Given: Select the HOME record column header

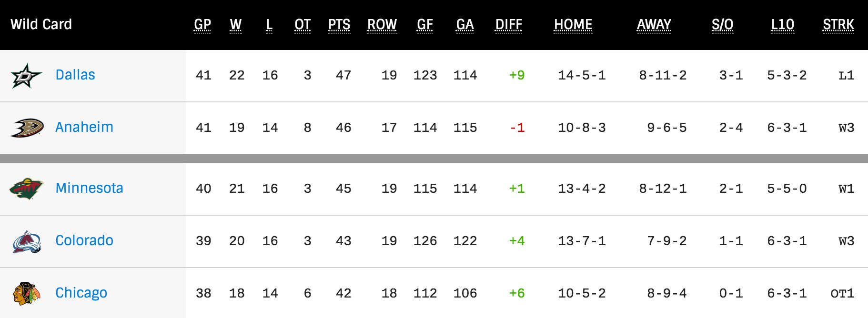Looking at the screenshot, I should [x=573, y=24].
